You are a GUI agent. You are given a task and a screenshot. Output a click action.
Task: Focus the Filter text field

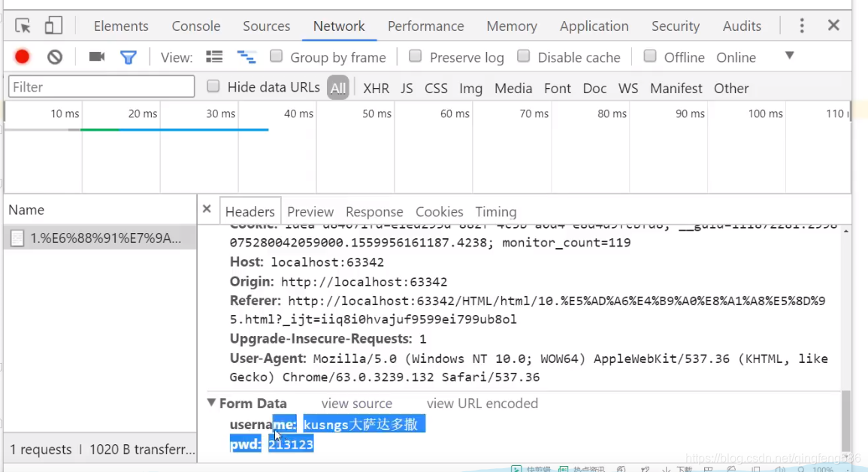point(101,87)
